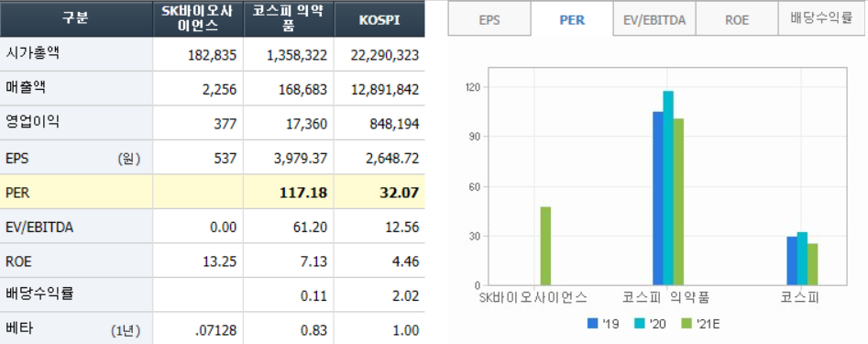Viewport: 868px width, 344px height.
Task: Click 코스피 의약품 teal '20 bar
Action: click(668, 188)
